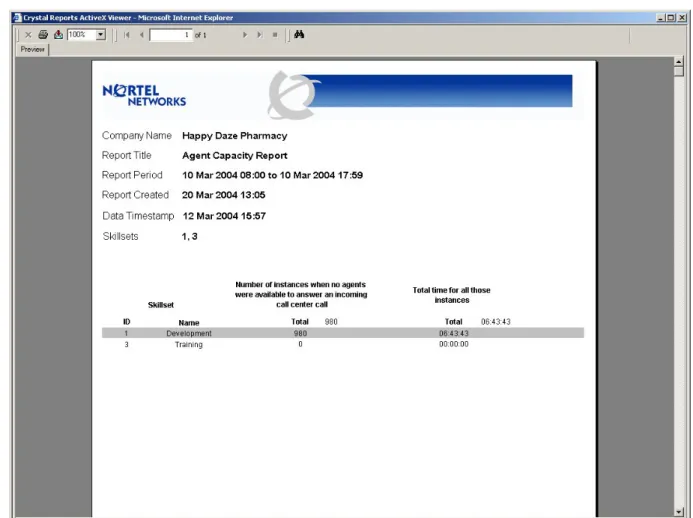Stop loading with the stop square icon
The image size is (693, 518).
[275, 35]
